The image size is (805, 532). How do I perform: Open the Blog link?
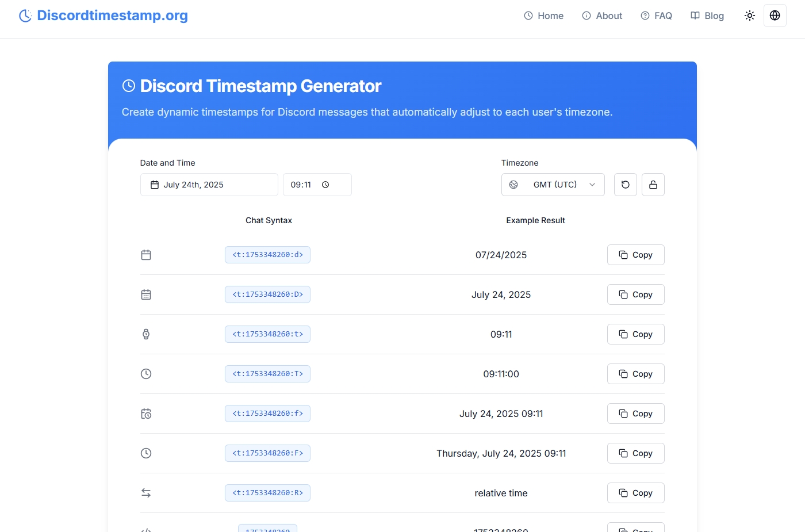707,16
